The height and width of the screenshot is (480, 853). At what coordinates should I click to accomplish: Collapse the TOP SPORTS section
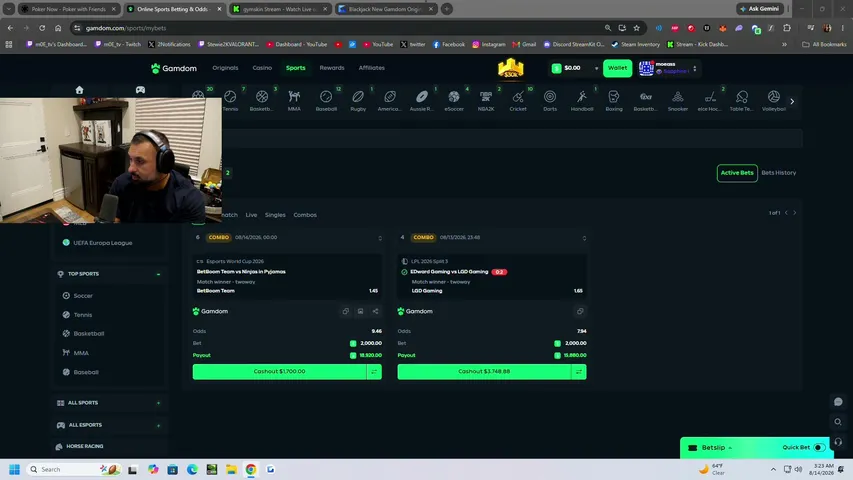tap(158, 274)
